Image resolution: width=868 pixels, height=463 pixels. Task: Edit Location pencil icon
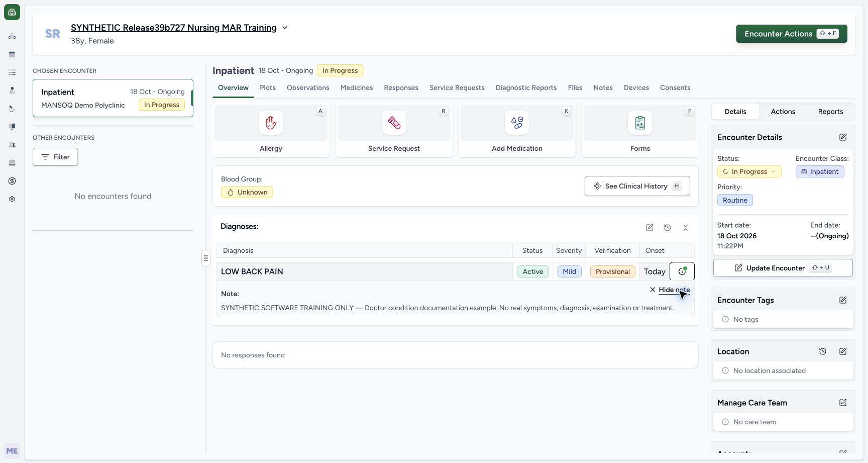[843, 351]
